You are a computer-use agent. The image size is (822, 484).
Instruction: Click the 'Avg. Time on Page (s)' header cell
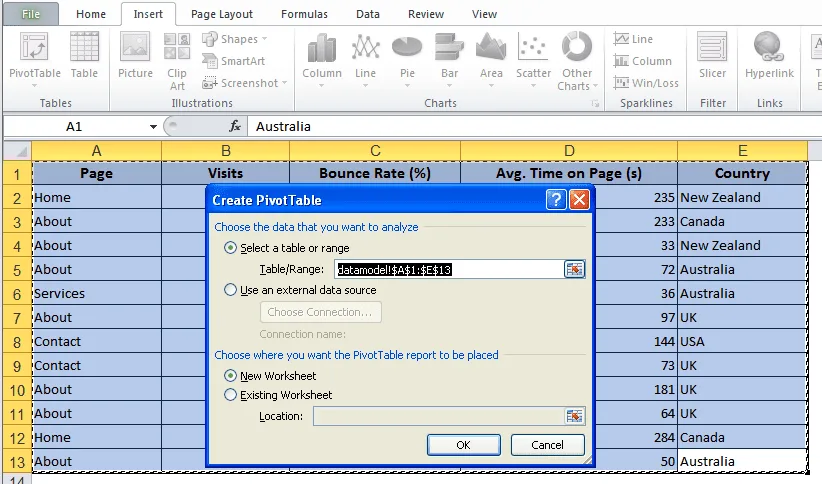pyautogui.click(x=569, y=174)
